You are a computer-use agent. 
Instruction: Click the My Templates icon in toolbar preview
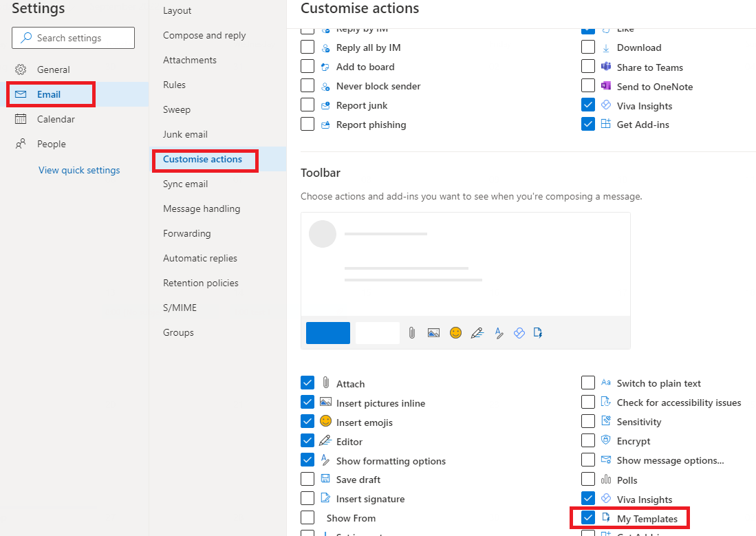[x=538, y=332]
